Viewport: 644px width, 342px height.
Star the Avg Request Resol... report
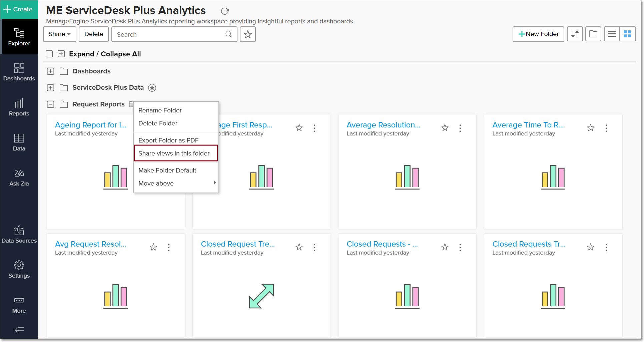pyautogui.click(x=153, y=247)
